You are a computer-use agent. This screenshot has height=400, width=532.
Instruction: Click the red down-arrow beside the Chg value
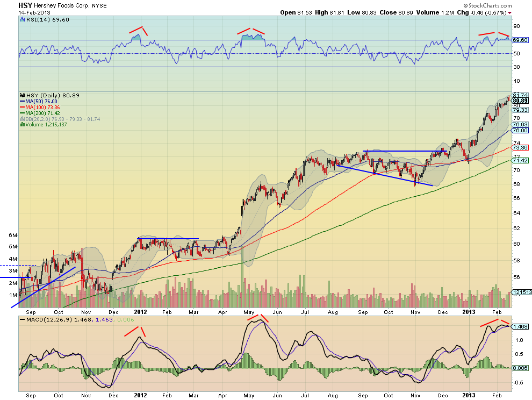509,13
